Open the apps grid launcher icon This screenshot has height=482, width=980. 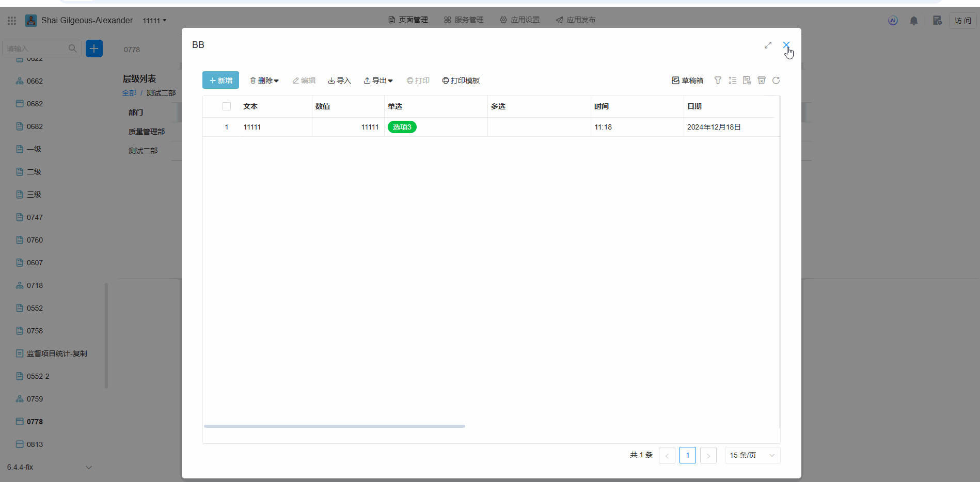12,21
